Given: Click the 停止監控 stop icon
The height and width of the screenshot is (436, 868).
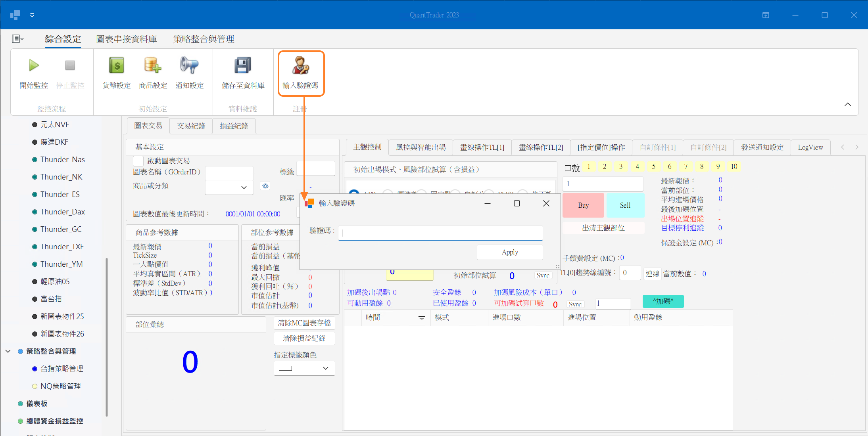Looking at the screenshot, I should (70, 65).
